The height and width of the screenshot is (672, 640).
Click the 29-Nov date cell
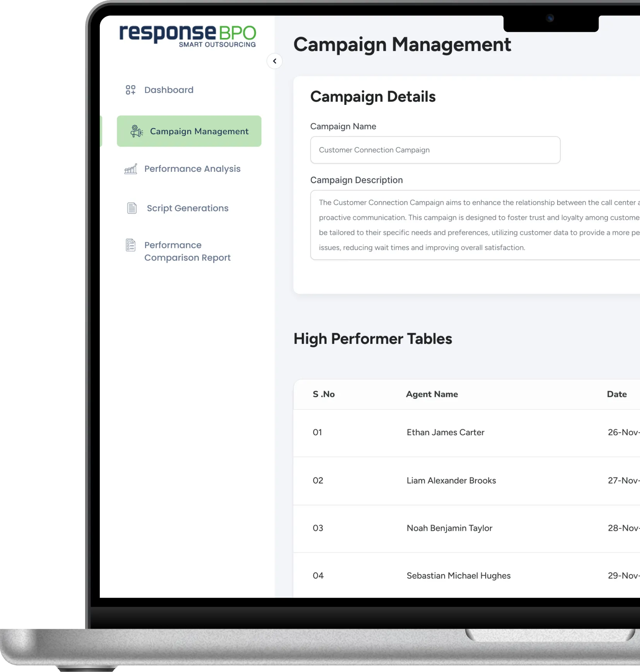coord(624,576)
